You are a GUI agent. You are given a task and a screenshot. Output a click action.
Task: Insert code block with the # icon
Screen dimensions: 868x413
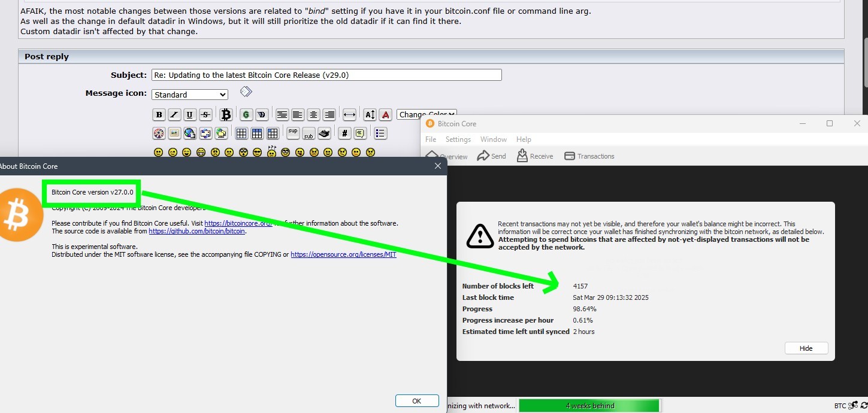[x=344, y=133]
